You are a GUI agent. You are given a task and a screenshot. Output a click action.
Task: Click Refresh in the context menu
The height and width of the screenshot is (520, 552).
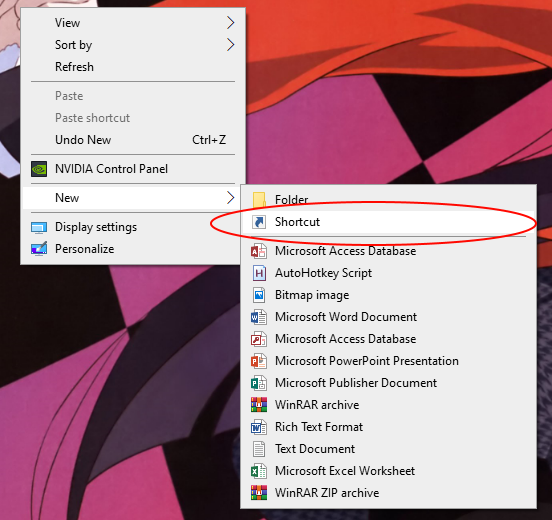pos(133,67)
